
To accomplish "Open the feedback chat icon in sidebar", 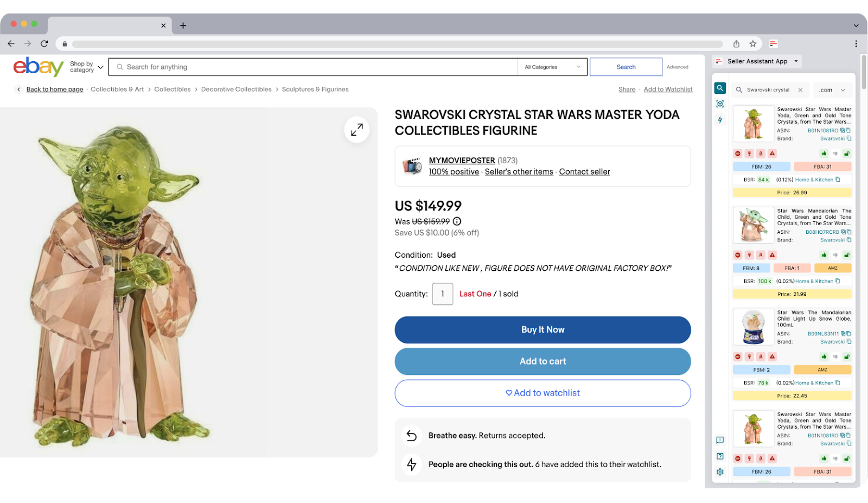I will coord(720,440).
